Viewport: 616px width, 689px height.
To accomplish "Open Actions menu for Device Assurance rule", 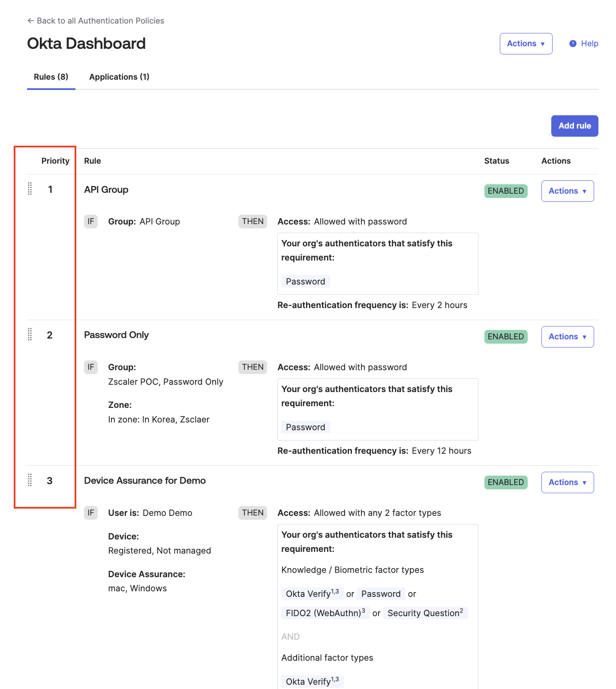I will pyautogui.click(x=567, y=482).
